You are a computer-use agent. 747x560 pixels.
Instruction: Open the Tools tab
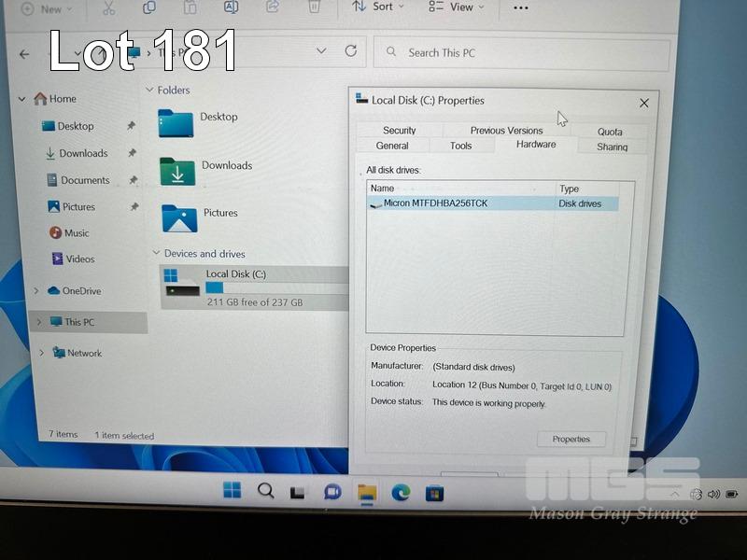click(460, 146)
